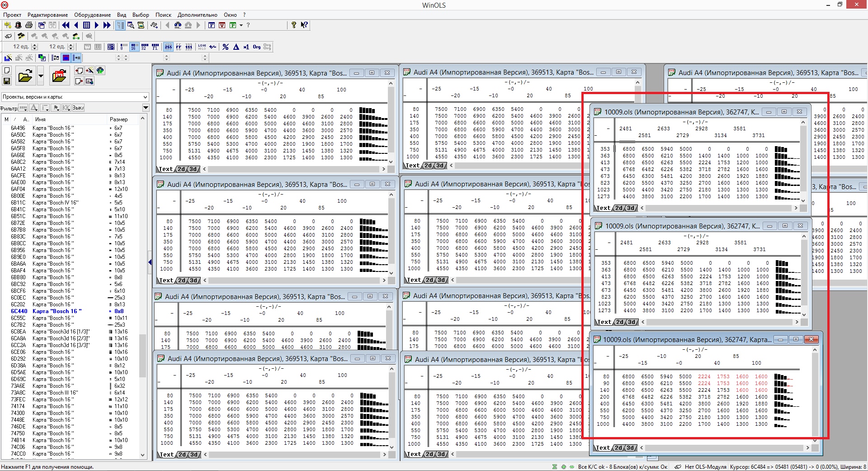This screenshot has width=868, height=471.
Task: Open the black filter dropdown arrow on right
Action: [146, 108]
